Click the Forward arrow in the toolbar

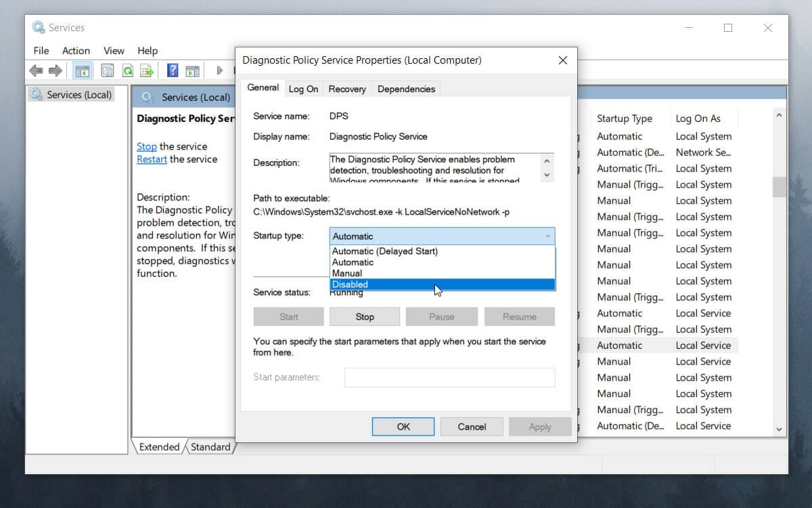point(55,70)
